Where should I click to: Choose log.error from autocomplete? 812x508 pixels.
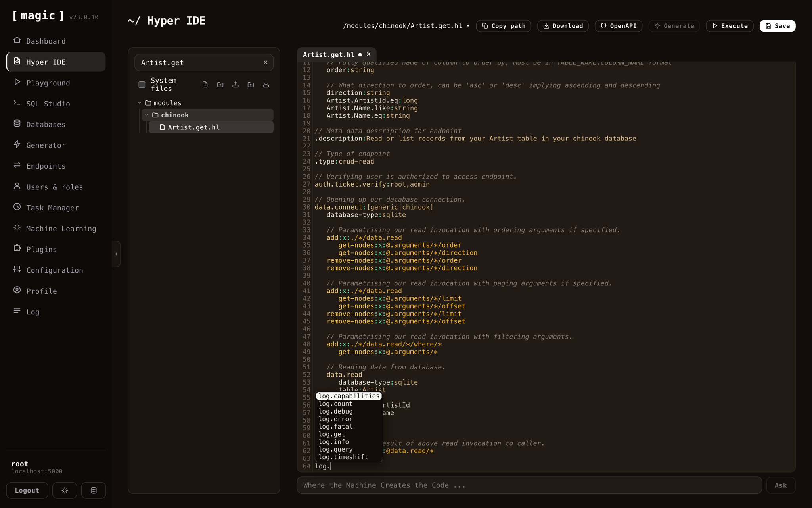(x=349, y=419)
